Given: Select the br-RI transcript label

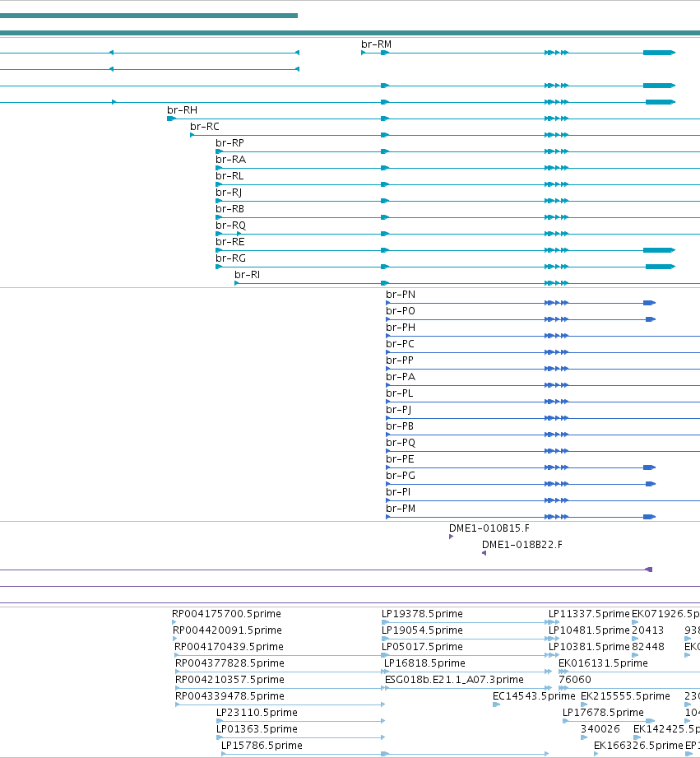Looking at the screenshot, I should 248,275.
